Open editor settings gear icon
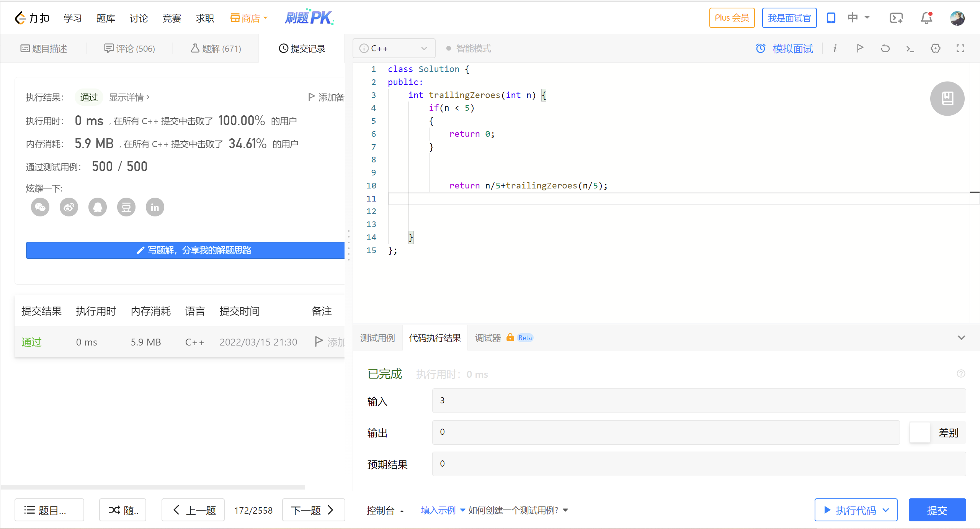 935,49
